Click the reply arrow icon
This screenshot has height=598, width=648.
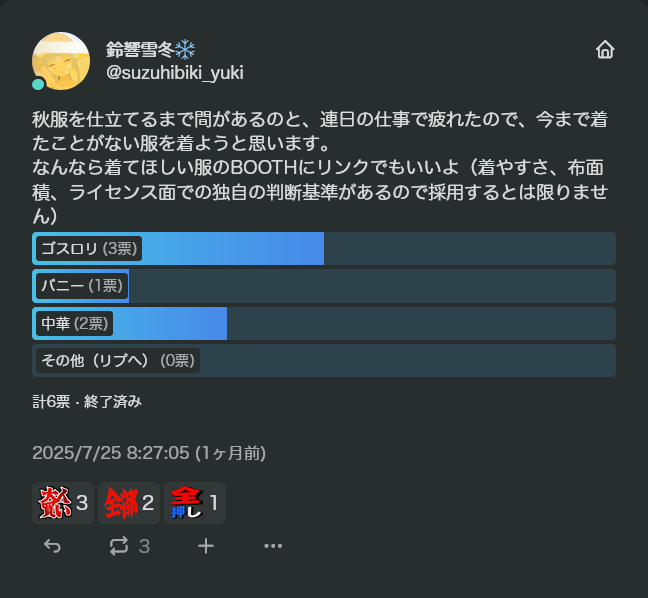[x=53, y=546]
